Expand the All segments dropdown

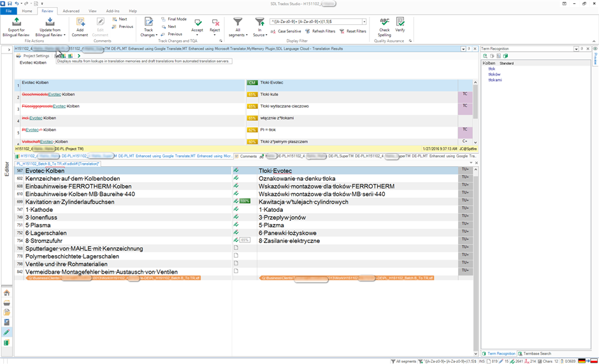(247, 35)
